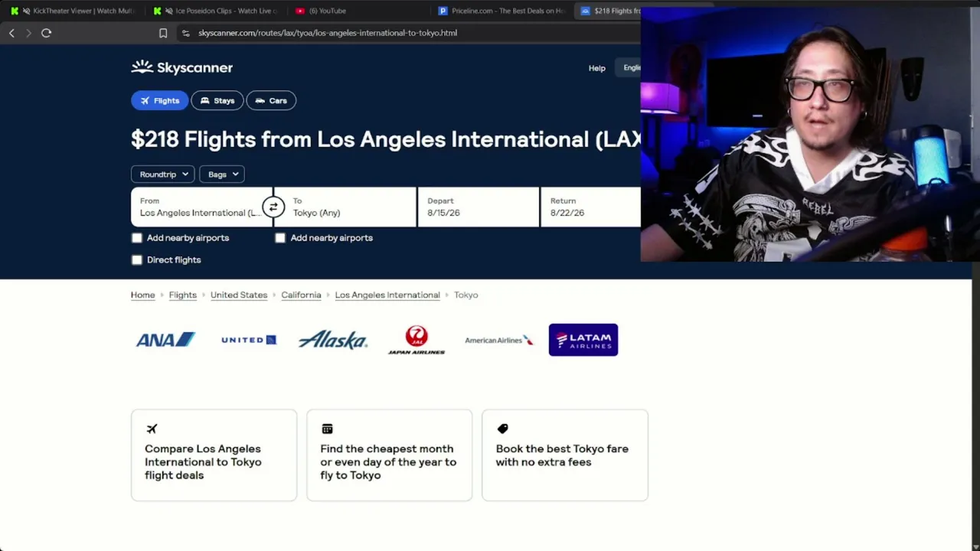Go to the Home breadcrumb link
The height and width of the screenshot is (551, 980).
coord(142,295)
